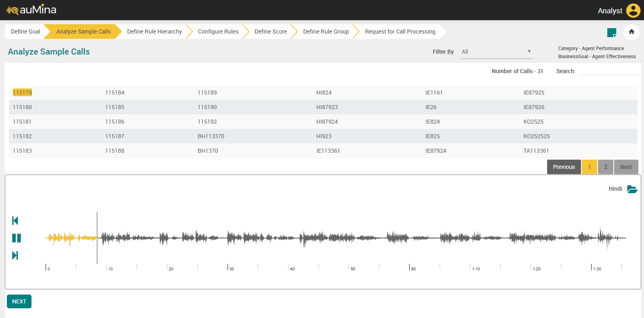Select call HI87924
Image resolution: width=644 pixels, height=318 pixels.
click(x=327, y=122)
